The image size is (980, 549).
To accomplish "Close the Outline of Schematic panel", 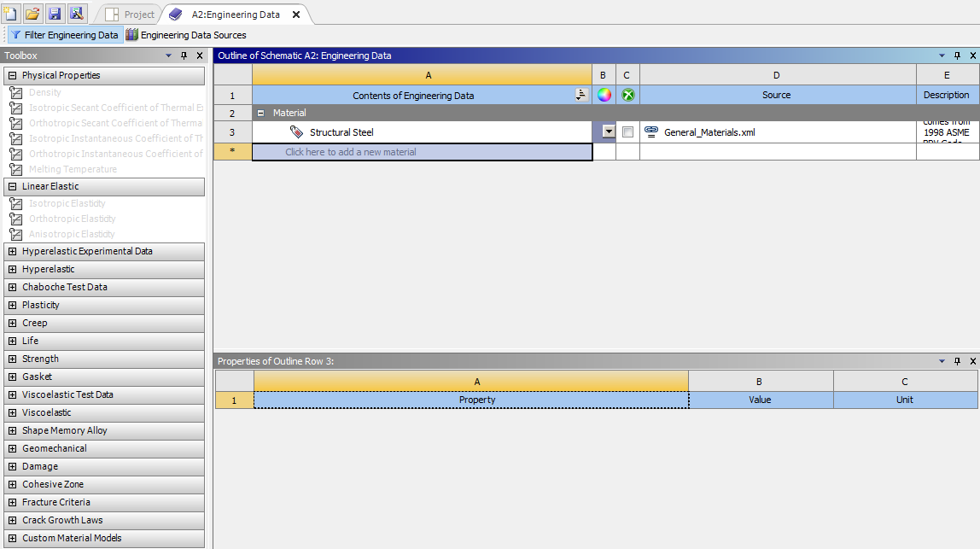I will [973, 55].
